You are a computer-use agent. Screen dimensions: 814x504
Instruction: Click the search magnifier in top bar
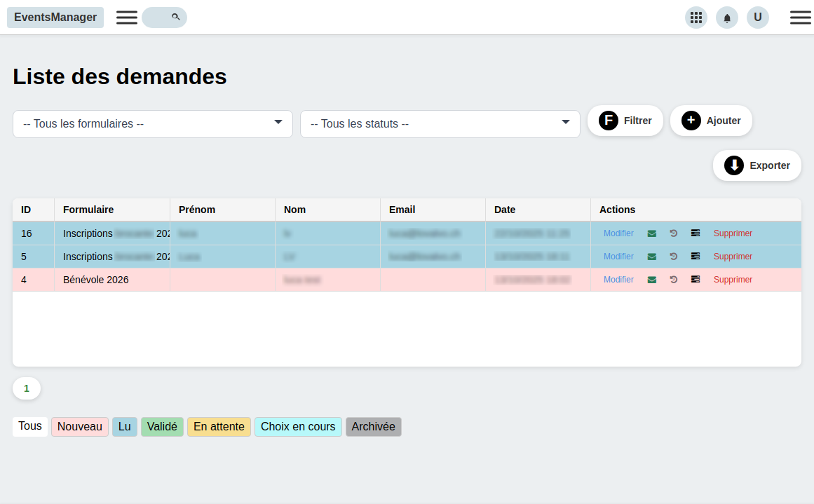tap(175, 17)
